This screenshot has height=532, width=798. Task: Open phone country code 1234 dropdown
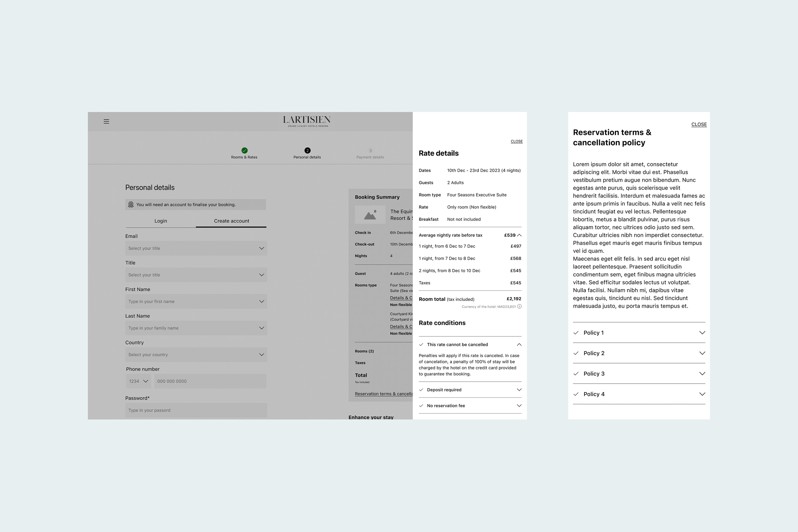(x=139, y=381)
